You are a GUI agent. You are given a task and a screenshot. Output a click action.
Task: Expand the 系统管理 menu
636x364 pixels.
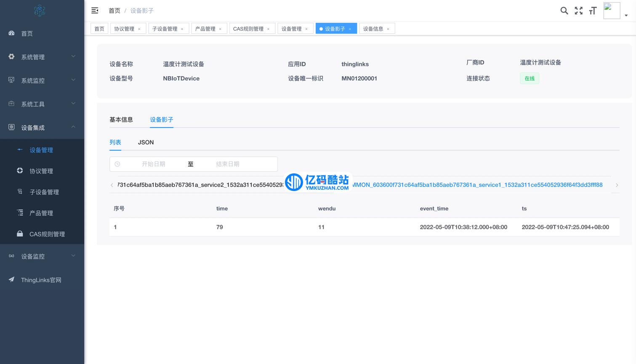(x=42, y=57)
